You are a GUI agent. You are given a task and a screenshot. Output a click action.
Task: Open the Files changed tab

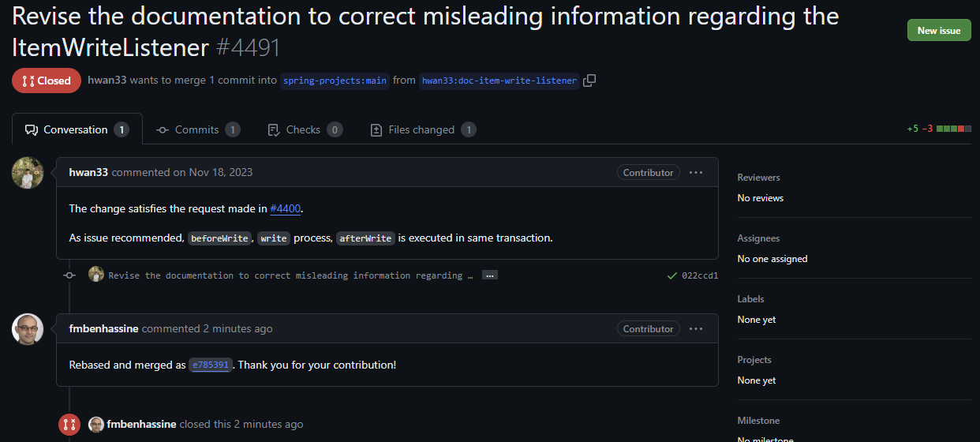point(423,129)
